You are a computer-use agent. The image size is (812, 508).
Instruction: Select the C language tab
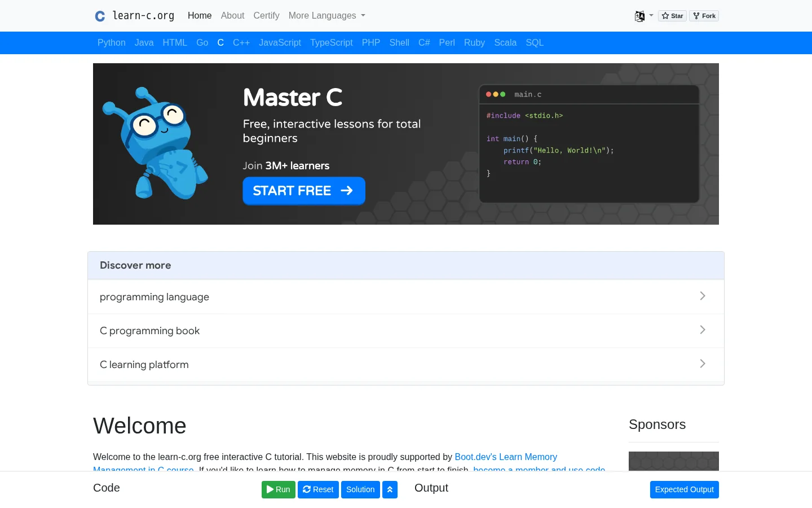pos(220,43)
